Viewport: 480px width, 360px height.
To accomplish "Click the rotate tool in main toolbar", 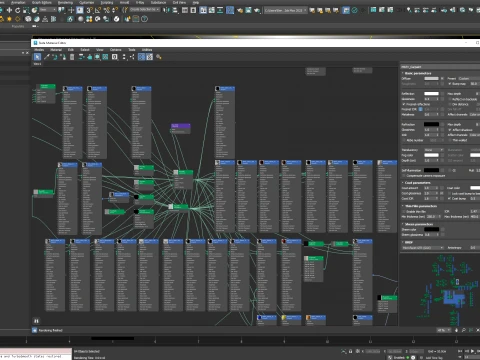I will (18, 10).
